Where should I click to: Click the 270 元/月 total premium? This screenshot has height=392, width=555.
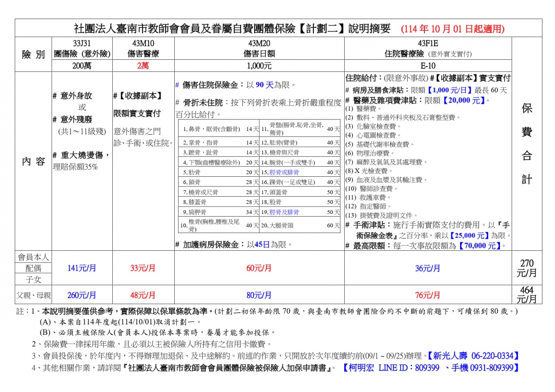click(526, 268)
